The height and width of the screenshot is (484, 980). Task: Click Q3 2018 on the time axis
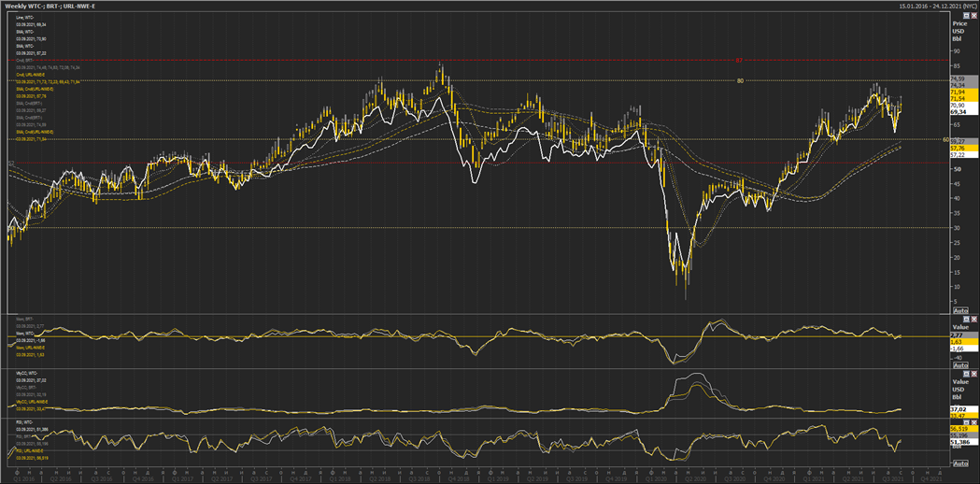tap(420, 478)
